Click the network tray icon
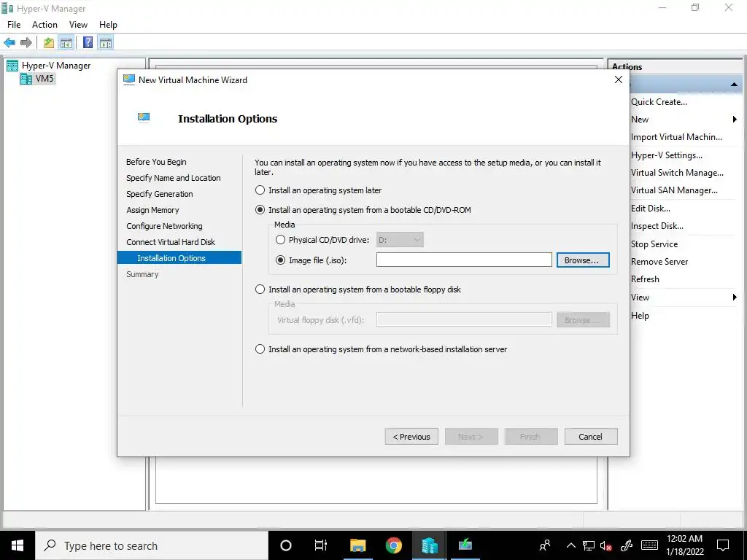 pyautogui.click(x=589, y=545)
